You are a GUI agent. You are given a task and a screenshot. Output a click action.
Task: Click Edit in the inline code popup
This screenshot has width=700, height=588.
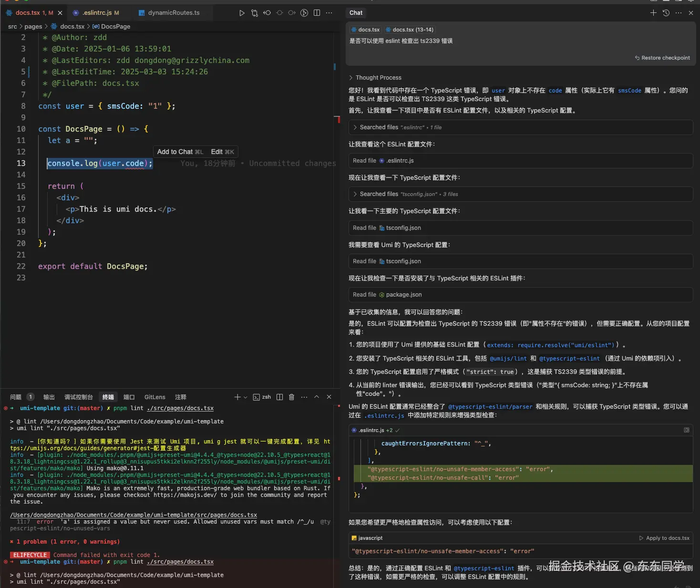pos(222,152)
